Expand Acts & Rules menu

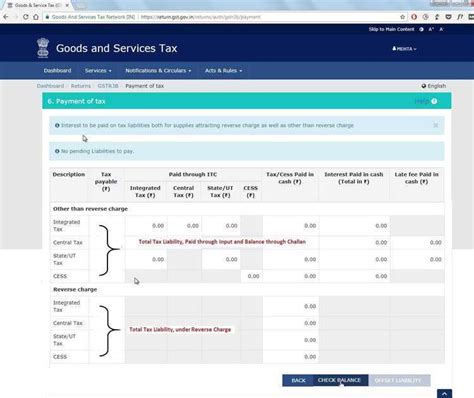tap(223, 71)
